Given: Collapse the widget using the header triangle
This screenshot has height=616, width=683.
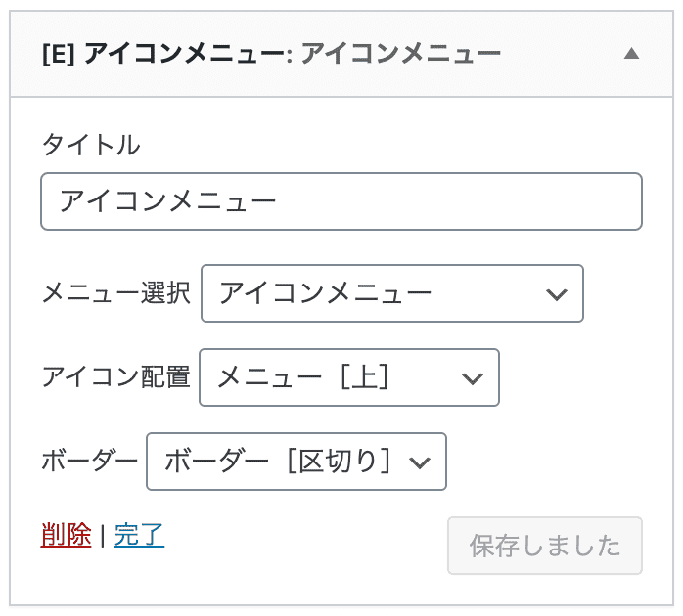Looking at the screenshot, I should click(x=631, y=54).
